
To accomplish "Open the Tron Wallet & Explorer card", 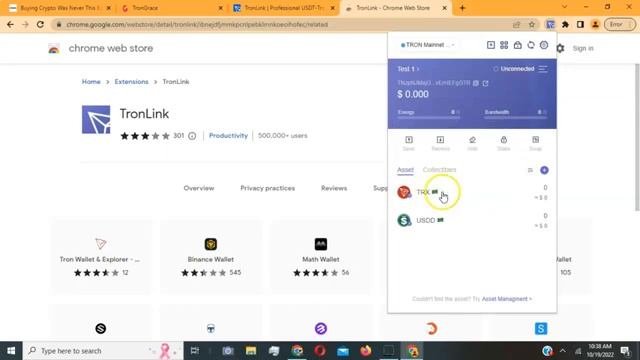I will 100,257.
